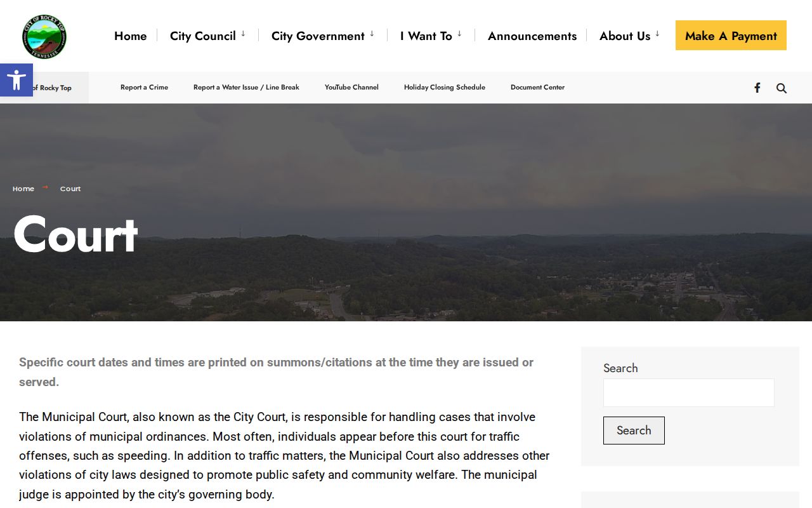The height and width of the screenshot is (508, 812).
Task: Visit the YouTube Channel link
Action: (x=351, y=88)
